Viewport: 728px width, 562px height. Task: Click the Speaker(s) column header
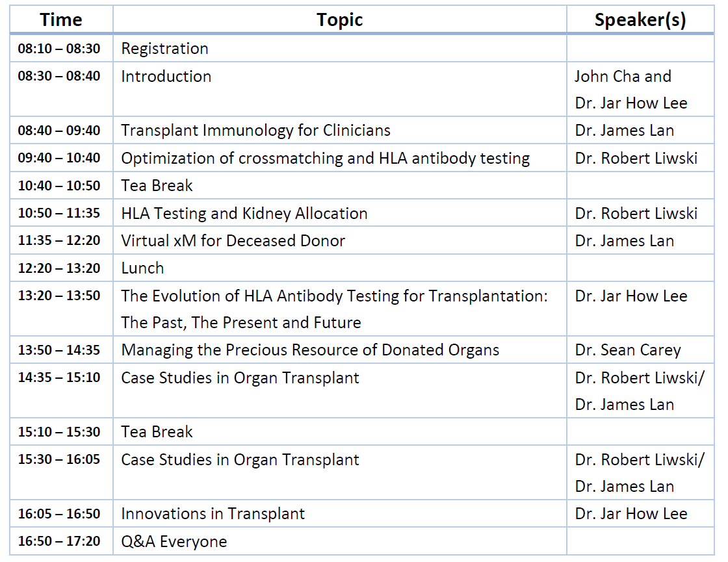click(x=640, y=20)
